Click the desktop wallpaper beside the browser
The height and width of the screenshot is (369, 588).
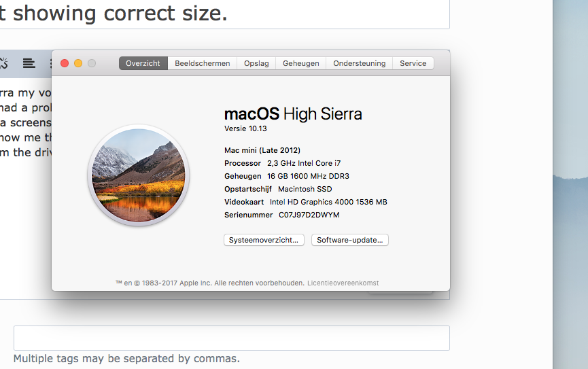tap(570, 185)
